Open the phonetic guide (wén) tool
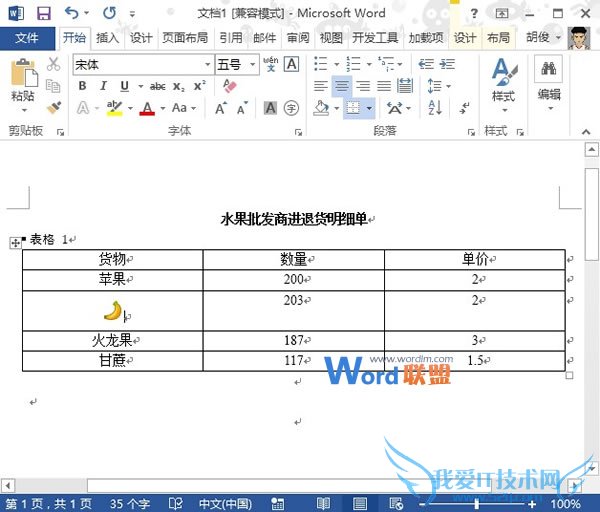Image resolution: width=600 pixels, height=512 pixels. point(271,64)
